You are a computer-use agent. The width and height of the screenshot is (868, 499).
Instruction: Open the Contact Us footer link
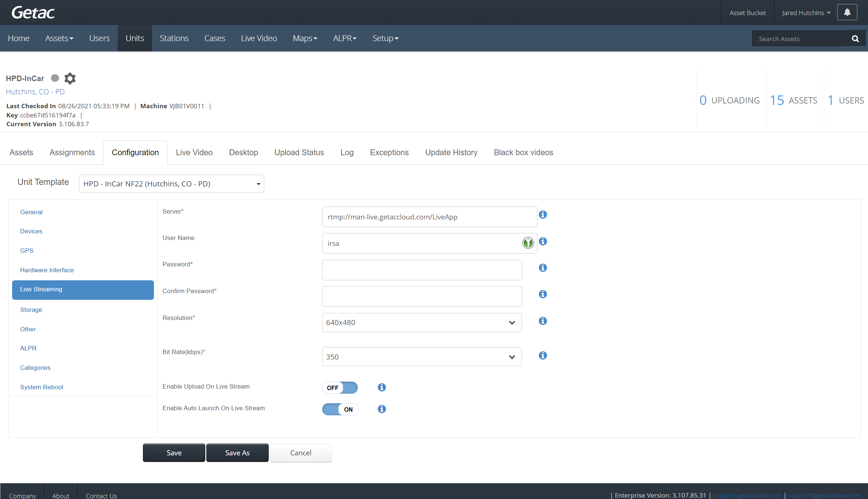click(101, 495)
